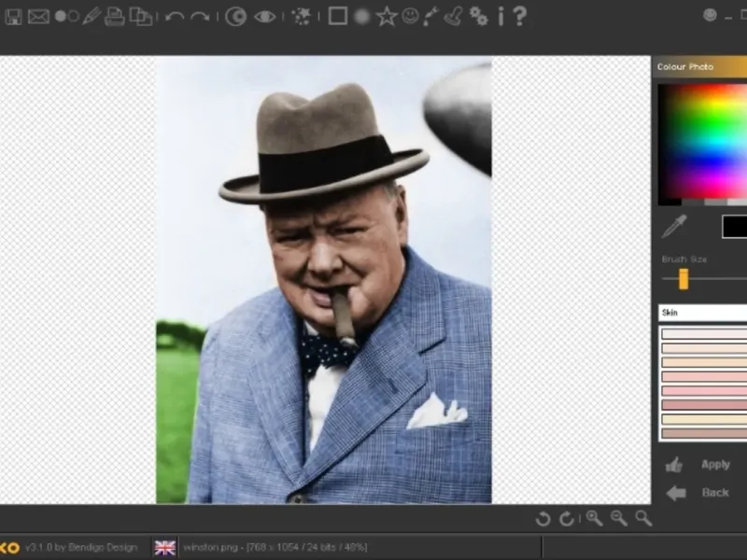Open the colour dropper brush tool
Screen dimensions: 747x560
(x=430, y=17)
